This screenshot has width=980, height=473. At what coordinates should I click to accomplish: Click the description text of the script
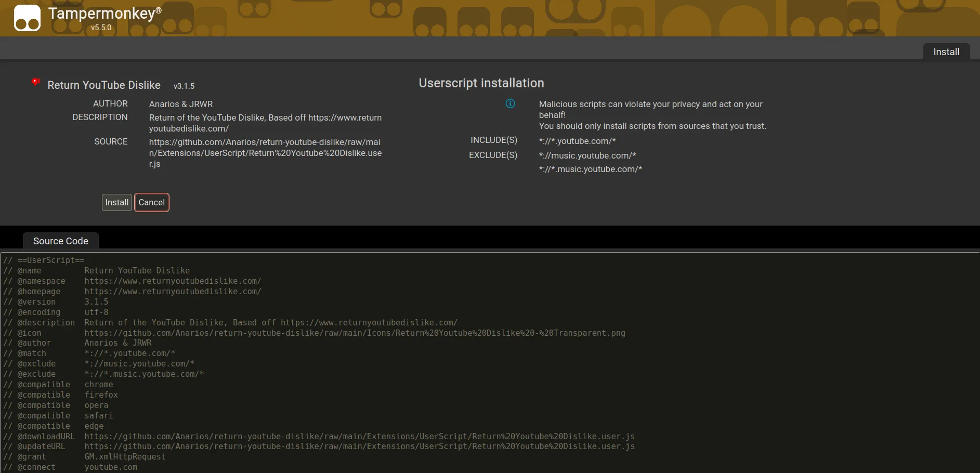[x=265, y=123]
